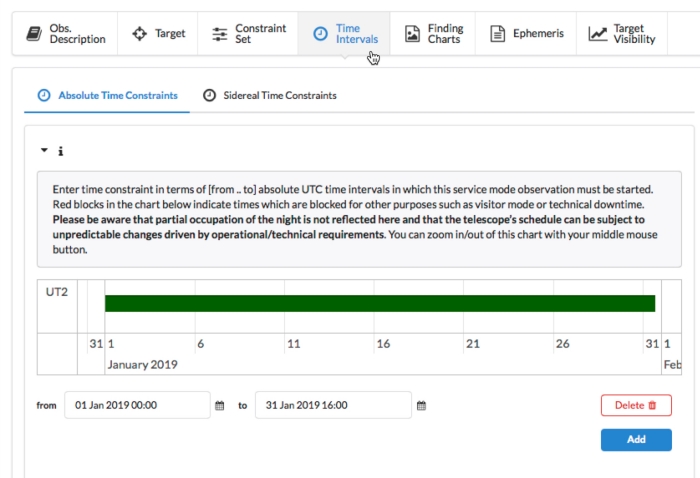Viewport: 700px width, 478px height.
Task: Click the January 16 timeline label
Action: 383,343
